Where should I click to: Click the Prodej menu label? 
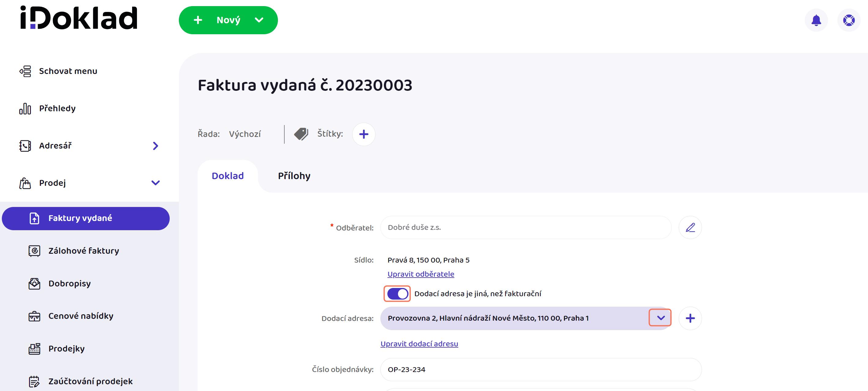(x=52, y=183)
